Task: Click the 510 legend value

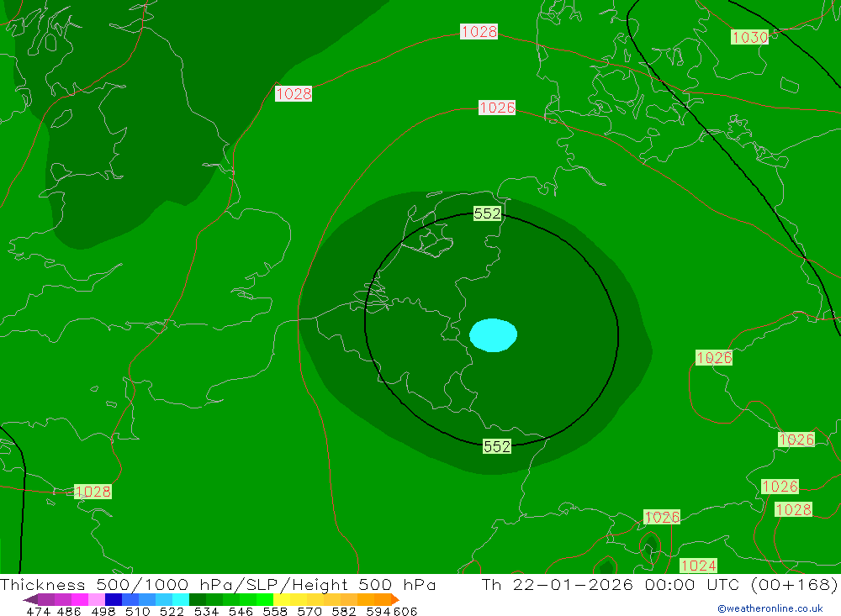Action: (137, 611)
